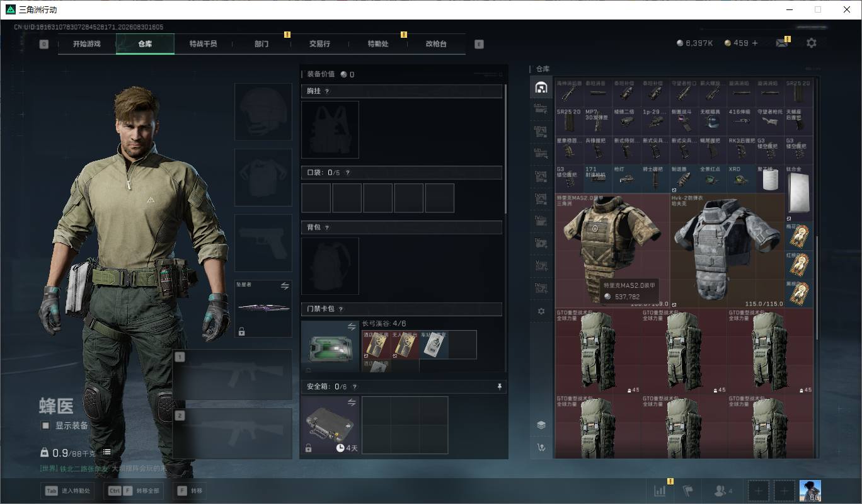The height and width of the screenshot is (504, 862).
Task: Click primary weapon slot 2
Action: pyautogui.click(x=233, y=433)
